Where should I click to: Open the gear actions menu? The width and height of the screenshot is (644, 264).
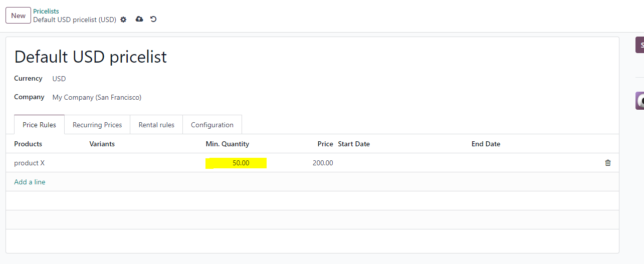click(x=123, y=20)
